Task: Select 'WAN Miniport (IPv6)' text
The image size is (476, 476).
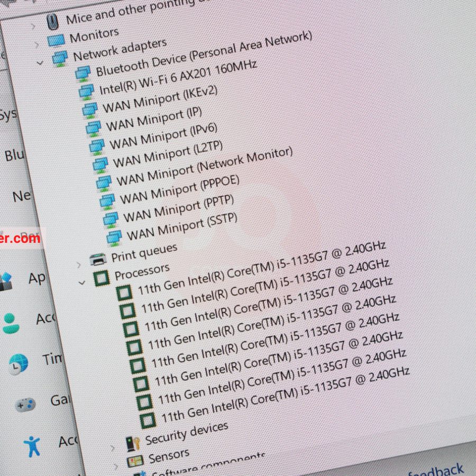Action: pos(163,136)
